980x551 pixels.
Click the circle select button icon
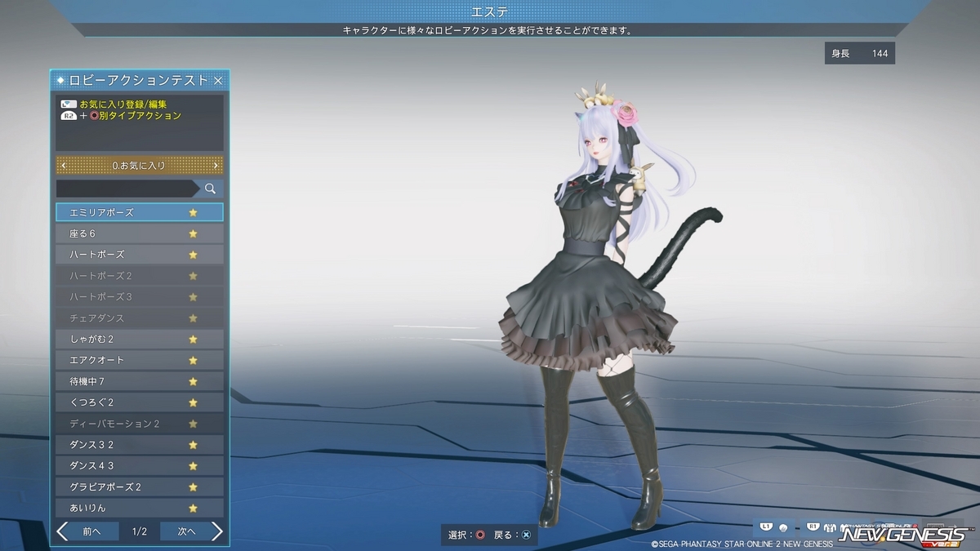click(480, 535)
